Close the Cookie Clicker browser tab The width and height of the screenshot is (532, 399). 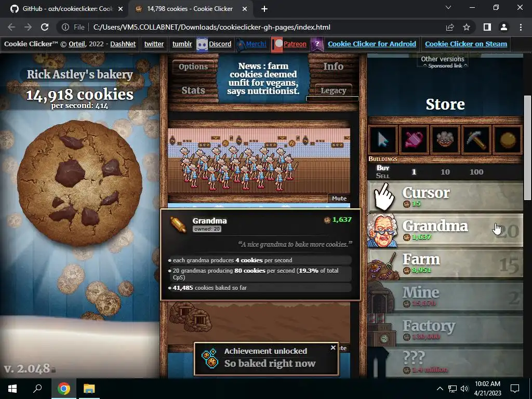point(245,9)
